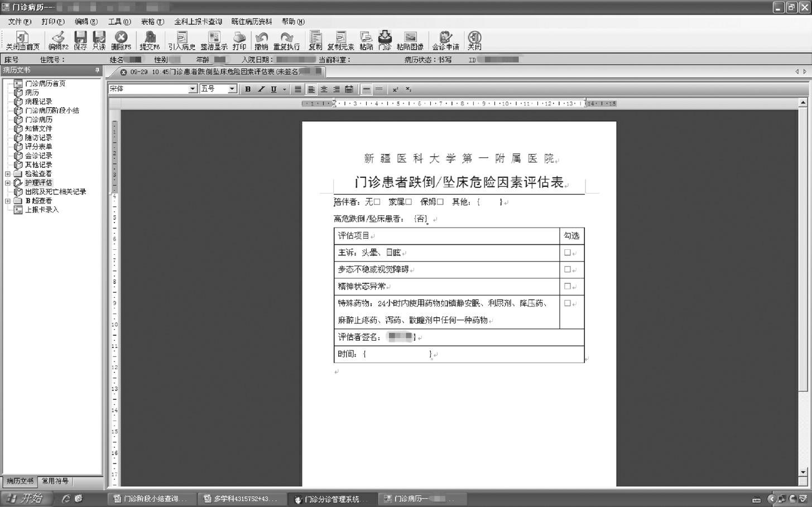Open the 全科上报卡查询 menu

(198, 22)
